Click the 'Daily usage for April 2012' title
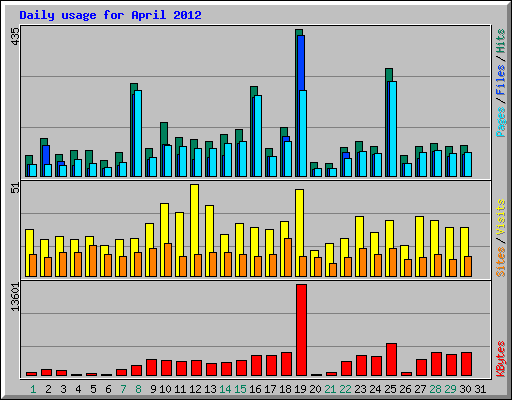 tap(110, 15)
